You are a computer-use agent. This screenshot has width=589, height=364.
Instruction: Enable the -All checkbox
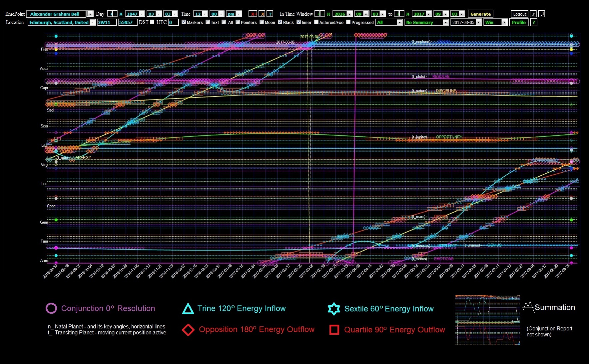click(224, 22)
